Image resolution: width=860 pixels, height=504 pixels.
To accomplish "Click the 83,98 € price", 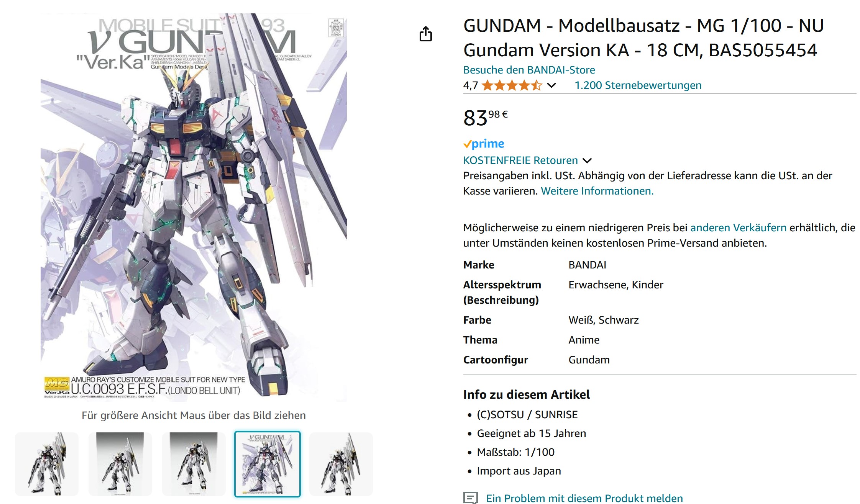I will pyautogui.click(x=485, y=117).
